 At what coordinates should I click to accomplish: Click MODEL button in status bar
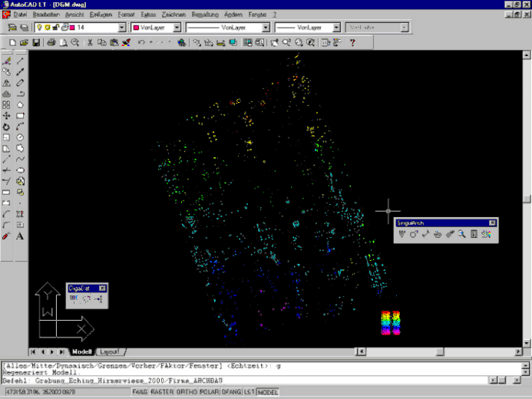point(269,393)
